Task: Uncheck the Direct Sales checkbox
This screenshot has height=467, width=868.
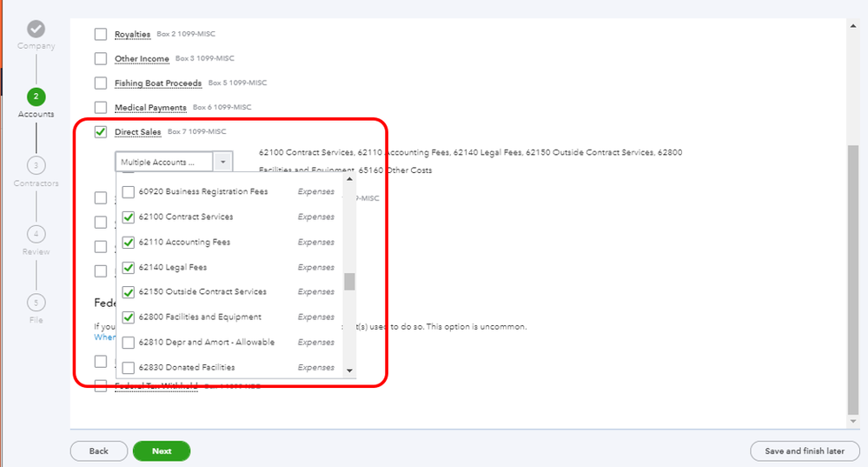Action: [101, 132]
